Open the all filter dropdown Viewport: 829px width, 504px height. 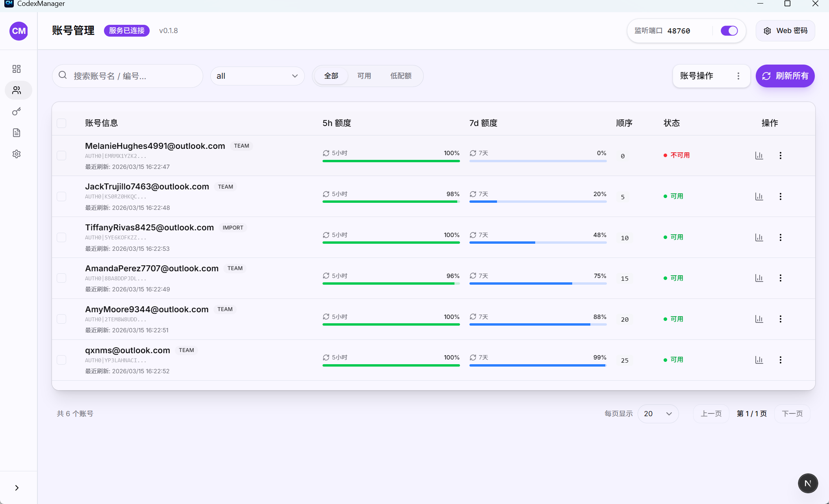257,76
